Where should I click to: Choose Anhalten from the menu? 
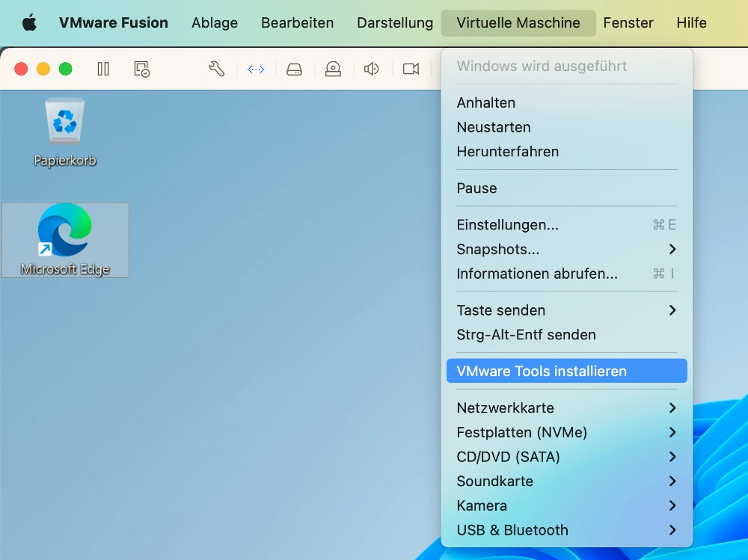coord(567,102)
